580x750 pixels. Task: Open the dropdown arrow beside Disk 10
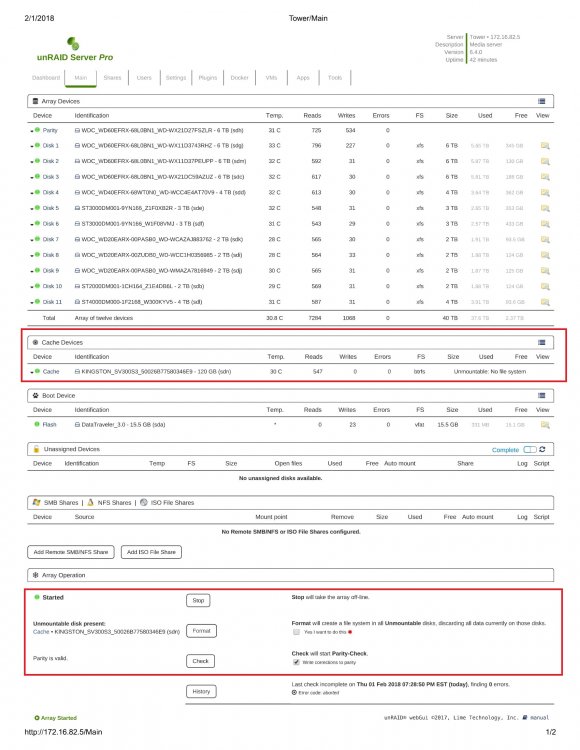[x=32, y=287]
